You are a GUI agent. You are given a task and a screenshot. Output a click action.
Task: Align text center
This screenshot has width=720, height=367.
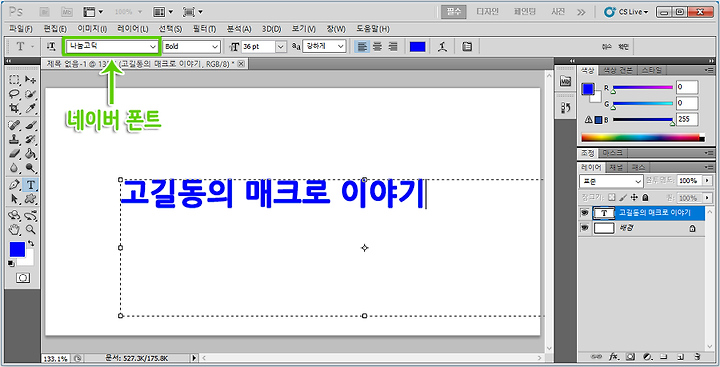coord(377,46)
